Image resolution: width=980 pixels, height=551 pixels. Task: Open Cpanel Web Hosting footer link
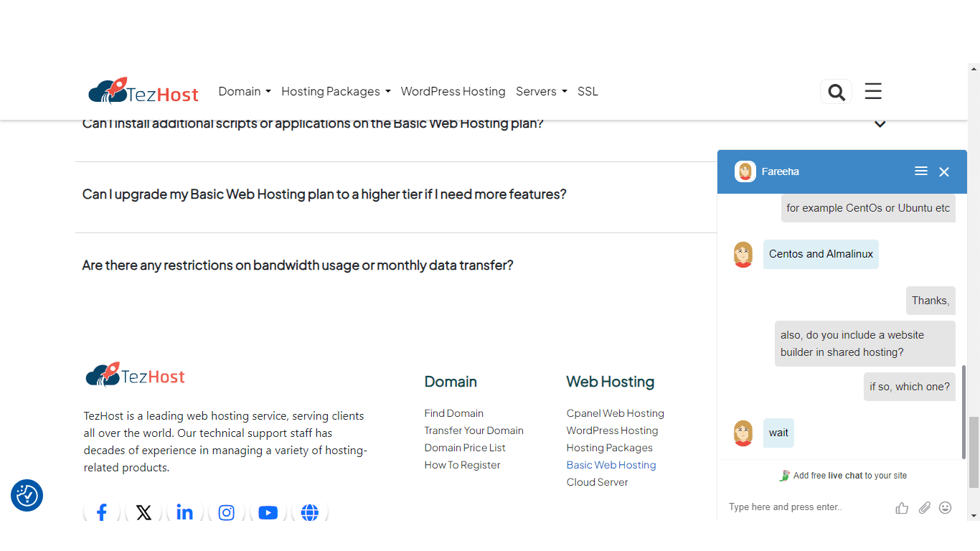click(616, 413)
